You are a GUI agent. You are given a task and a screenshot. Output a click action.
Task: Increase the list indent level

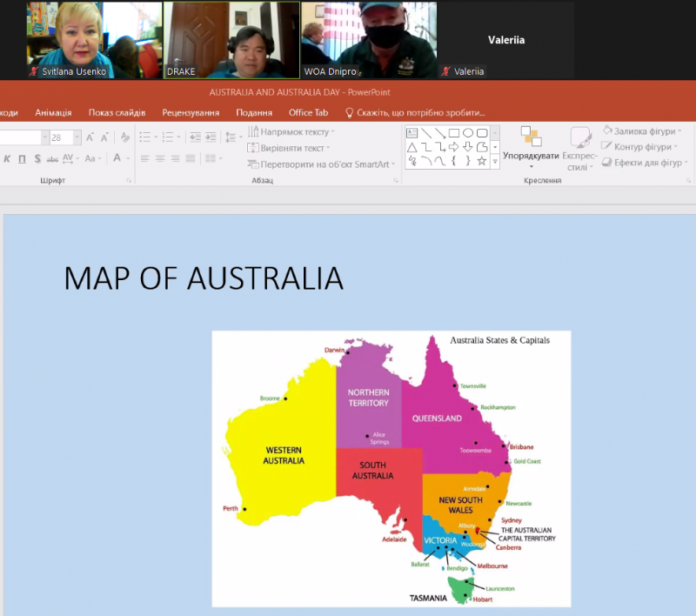point(211,137)
